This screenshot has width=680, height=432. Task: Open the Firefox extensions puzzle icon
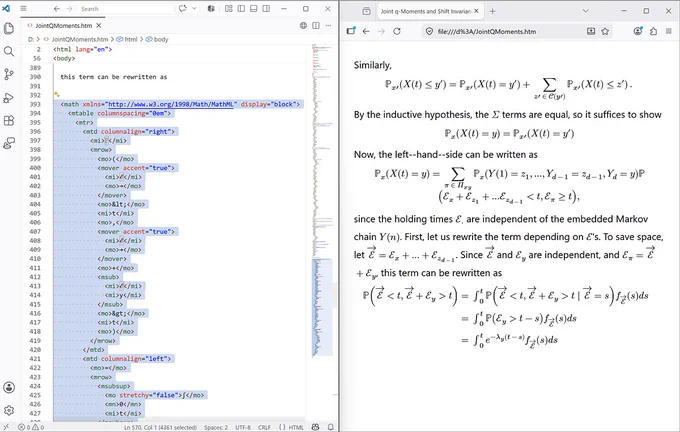(653, 31)
